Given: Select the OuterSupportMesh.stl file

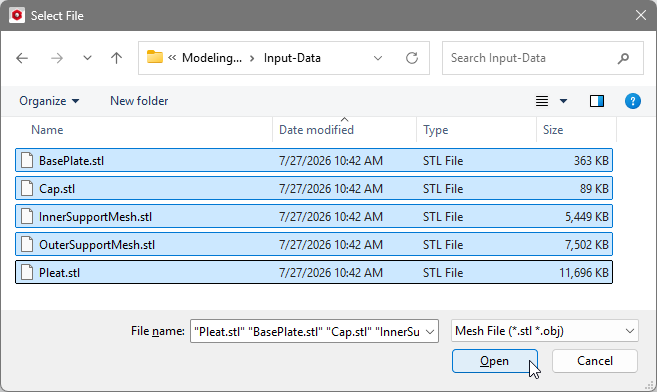Looking at the screenshot, I should [x=314, y=245].
